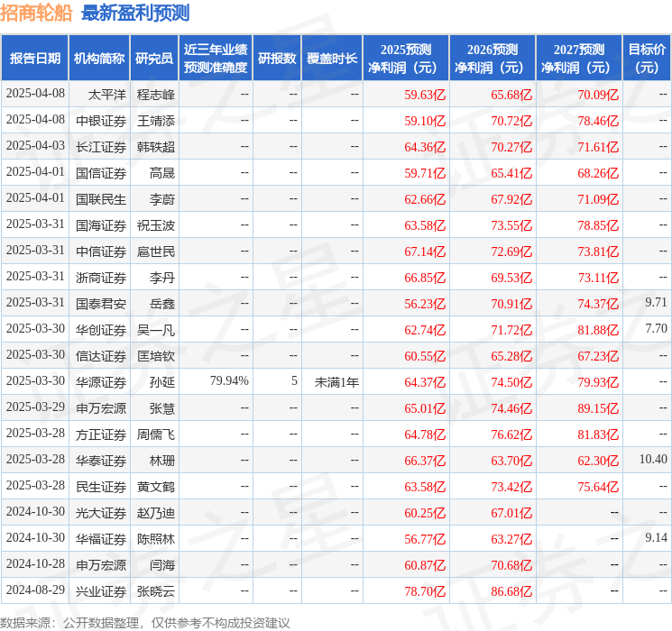The height and width of the screenshot is (631, 672).
Task: Sort by 2027预测净利润 column header
Action: (578, 59)
